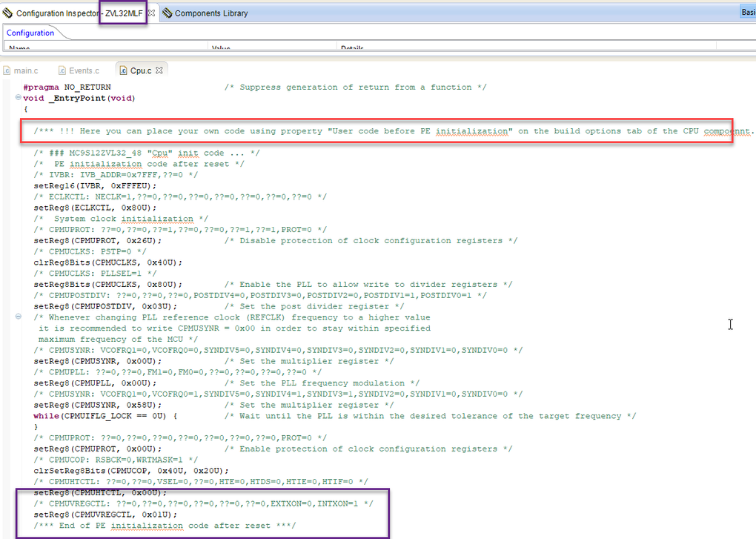Image resolution: width=756 pixels, height=539 pixels.
Task: Click 'End of PE initialization code' comment
Action: click(x=165, y=526)
